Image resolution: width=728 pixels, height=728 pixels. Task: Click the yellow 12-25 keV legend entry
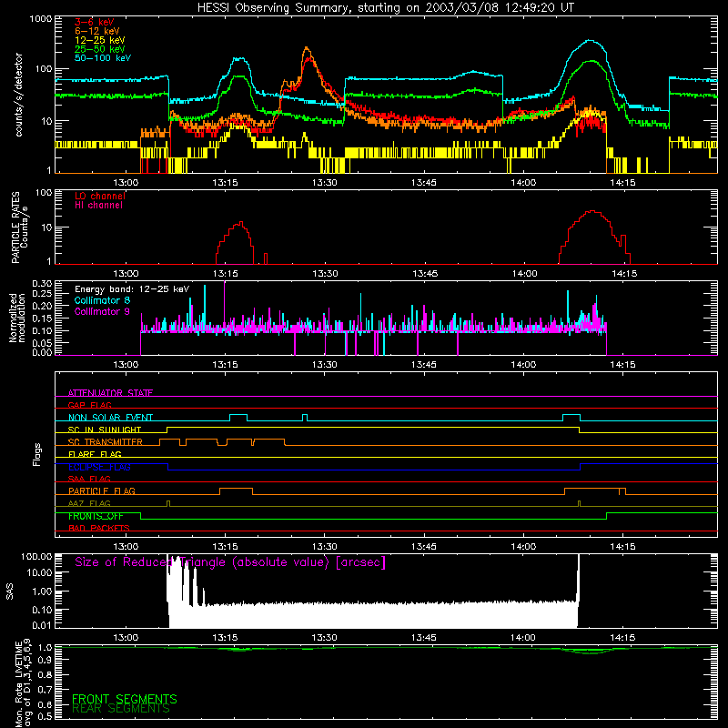tap(100, 40)
